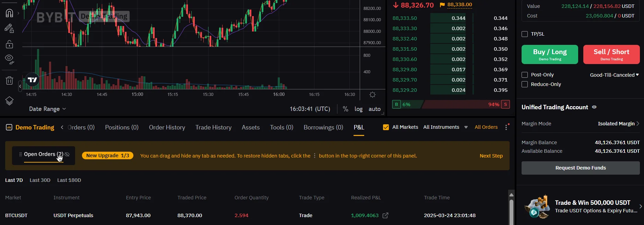Expand the Date Range dropdown
This screenshot has width=644, height=225.
click(47, 109)
